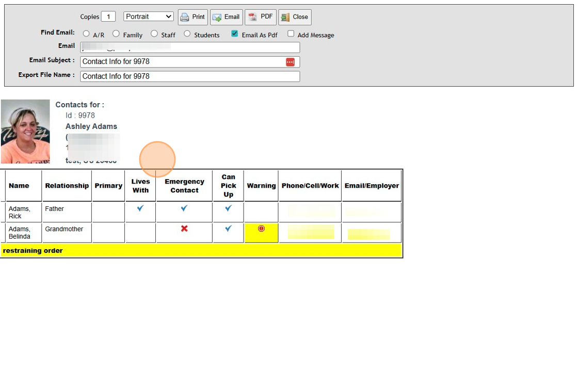This screenshot has width=578, height=392.
Task: Click the 'Id : 9978' text
Action: (81, 116)
